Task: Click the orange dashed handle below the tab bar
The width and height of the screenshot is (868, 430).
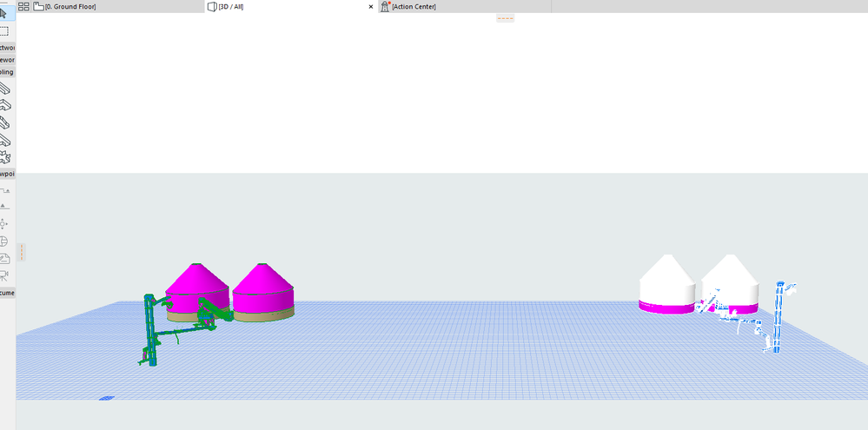Action: click(x=506, y=18)
